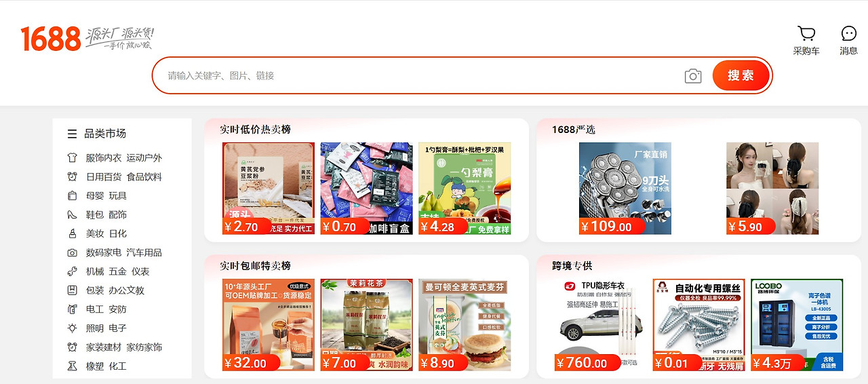Image resolution: width=868 pixels, height=384 pixels.
Task: Click the high-heel icon beside 鞋包
Action: (72, 214)
